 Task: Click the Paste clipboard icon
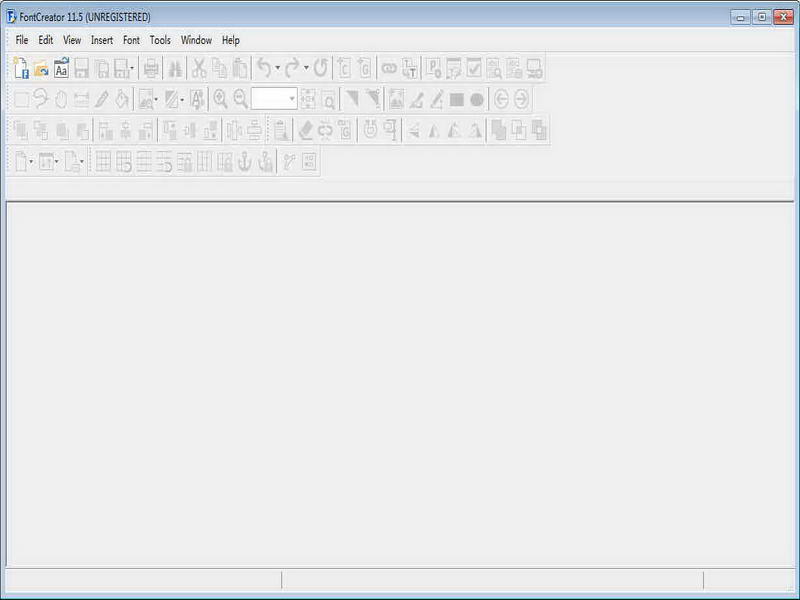coord(240,68)
